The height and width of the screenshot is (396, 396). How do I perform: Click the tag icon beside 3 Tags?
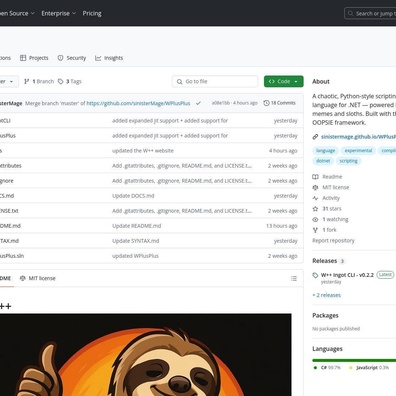tap(60, 81)
